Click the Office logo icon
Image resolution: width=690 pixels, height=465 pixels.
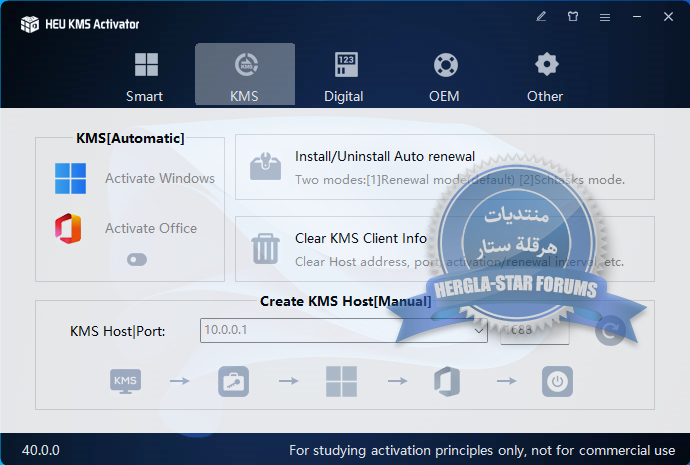pos(68,228)
